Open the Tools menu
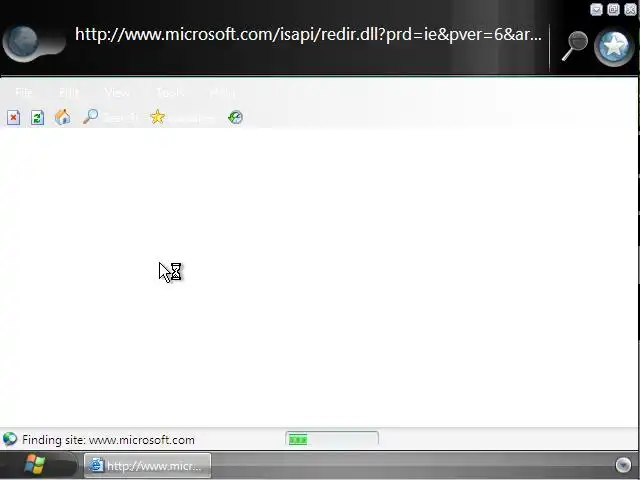 (x=170, y=93)
